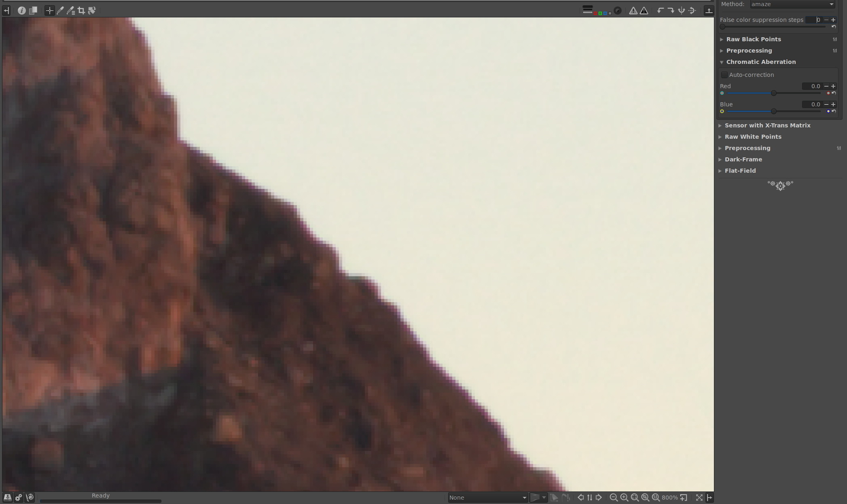Flip the image horizontally
Screen dimensions: 847x504
coord(682,11)
